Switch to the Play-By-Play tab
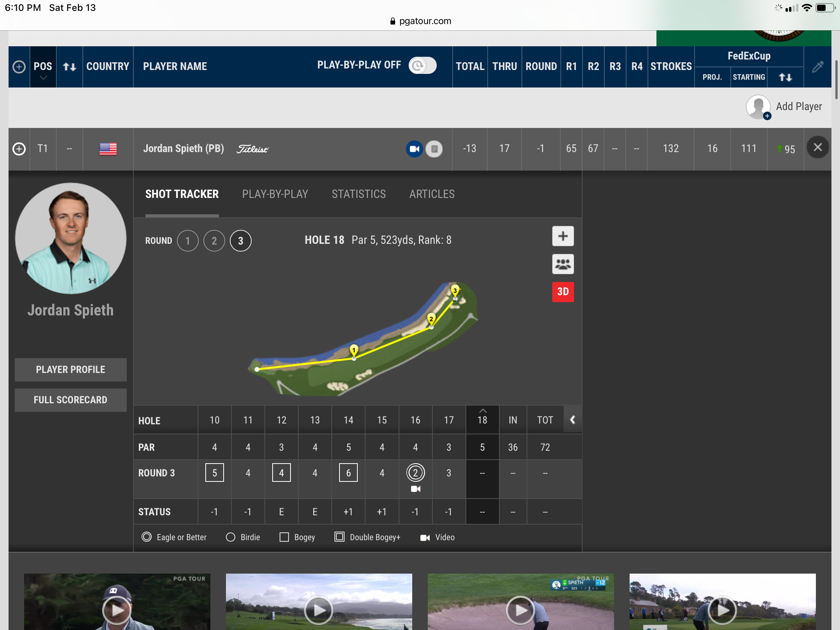Image resolution: width=840 pixels, height=630 pixels. [x=275, y=194]
